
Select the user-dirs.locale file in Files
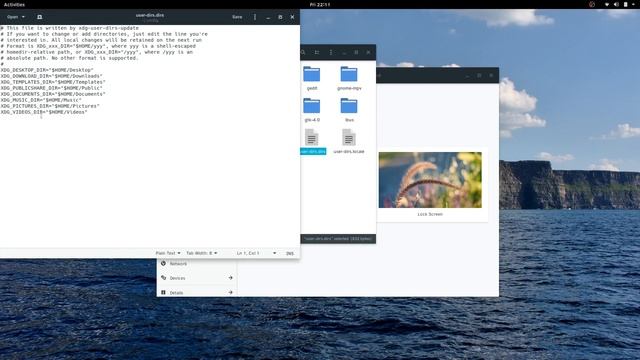[x=349, y=141]
